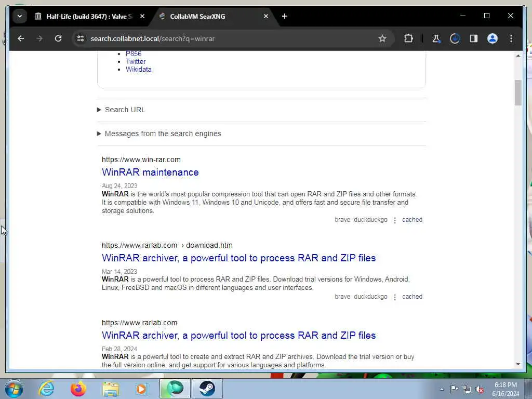Toggle the browser side panel icon
This screenshot has width=532, height=399.
coord(474,38)
